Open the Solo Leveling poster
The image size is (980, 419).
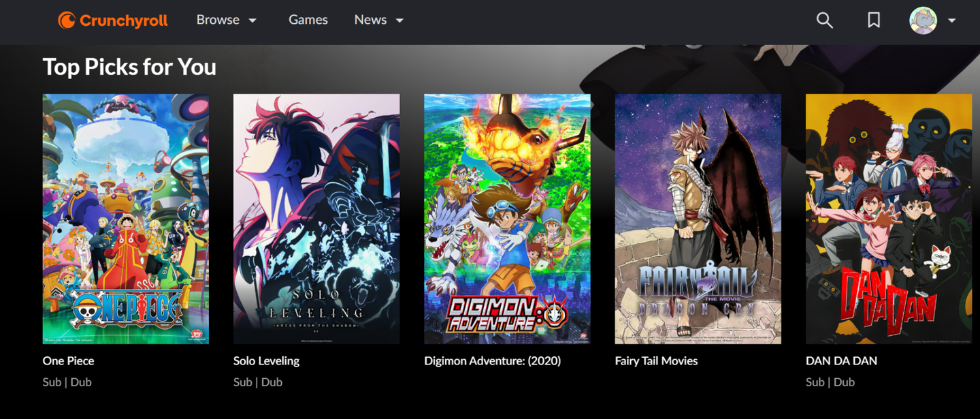(316, 219)
